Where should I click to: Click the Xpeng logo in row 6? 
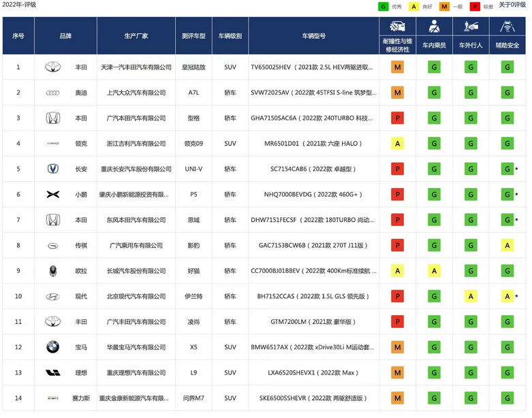click(x=53, y=194)
